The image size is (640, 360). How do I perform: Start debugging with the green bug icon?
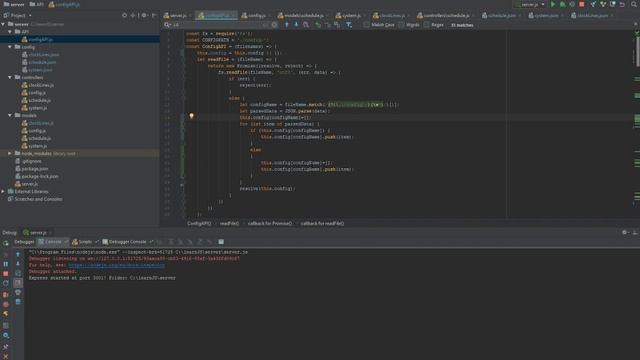tap(562, 4)
